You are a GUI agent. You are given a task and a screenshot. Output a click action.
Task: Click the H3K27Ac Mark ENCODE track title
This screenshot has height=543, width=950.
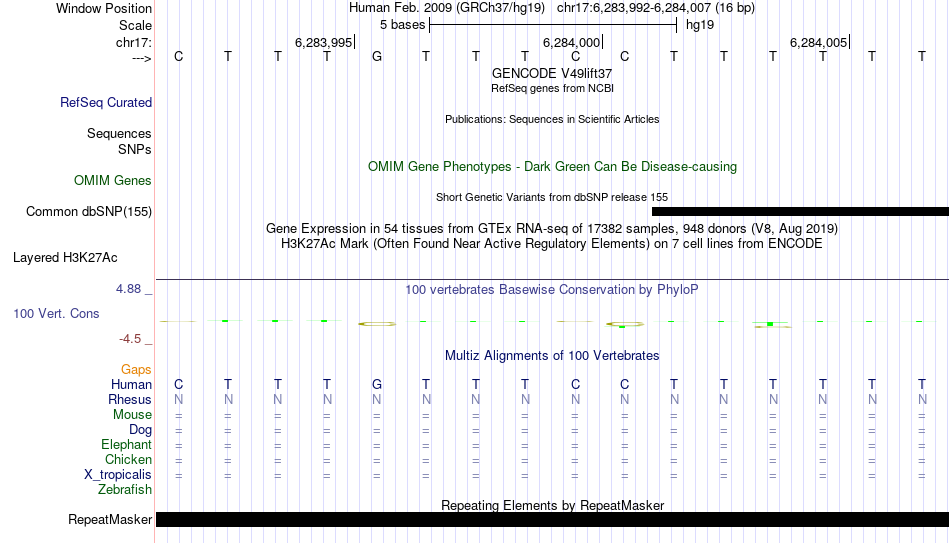552,244
